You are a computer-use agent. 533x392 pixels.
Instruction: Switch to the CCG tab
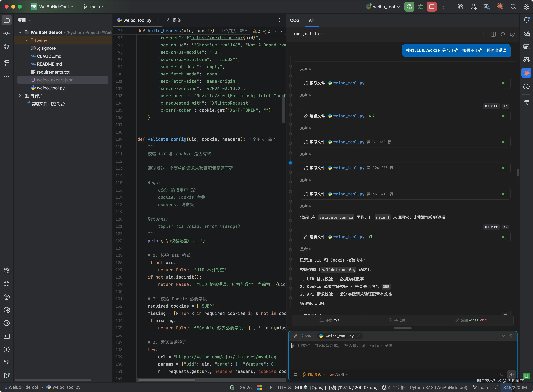click(295, 20)
